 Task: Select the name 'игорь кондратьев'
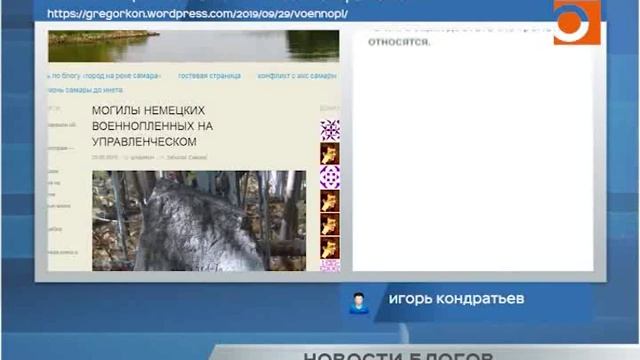(x=456, y=299)
